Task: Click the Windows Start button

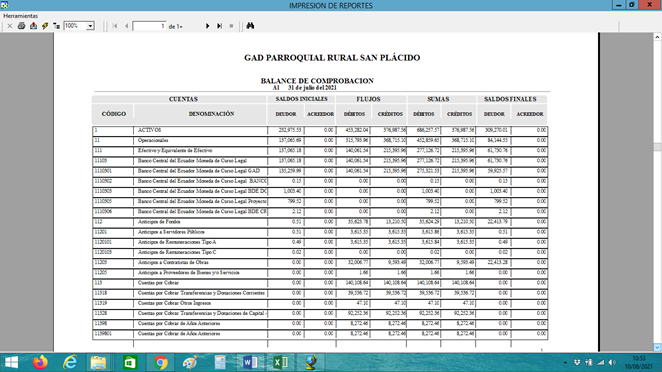Action: pos(11,362)
